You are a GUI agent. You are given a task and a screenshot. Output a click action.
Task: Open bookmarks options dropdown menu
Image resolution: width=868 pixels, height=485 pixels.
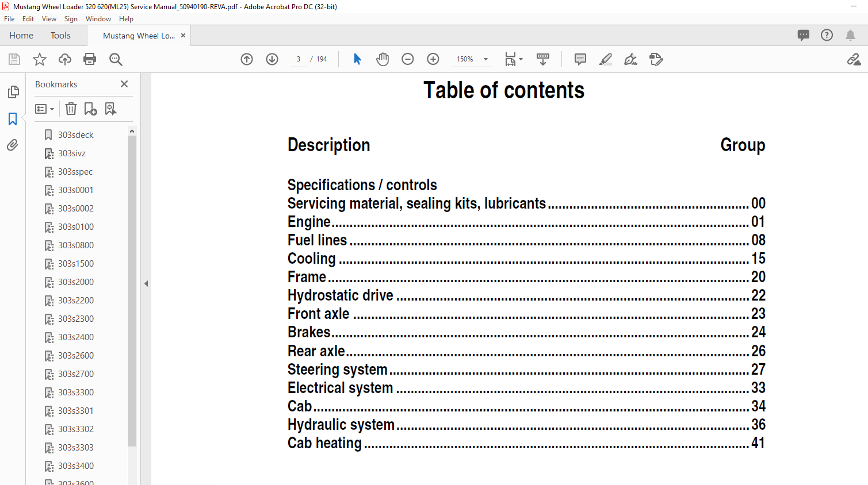click(x=45, y=109)
